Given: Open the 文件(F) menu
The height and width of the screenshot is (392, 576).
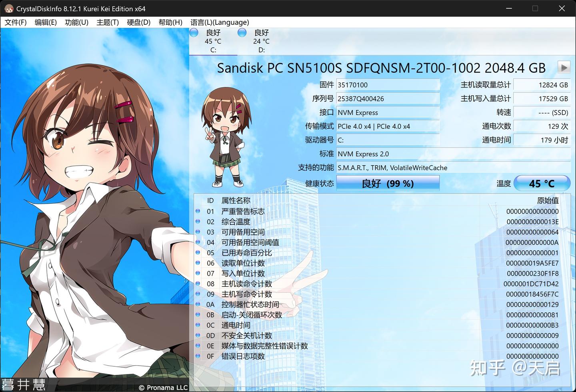Looking at the screenshot, I should point(16,22).
